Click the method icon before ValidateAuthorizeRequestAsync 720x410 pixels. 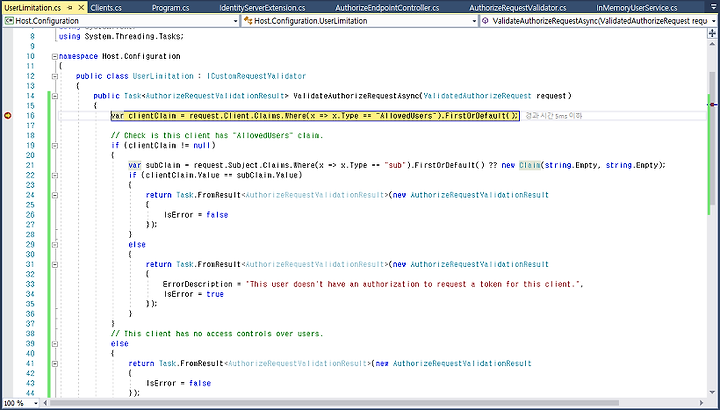486,21
